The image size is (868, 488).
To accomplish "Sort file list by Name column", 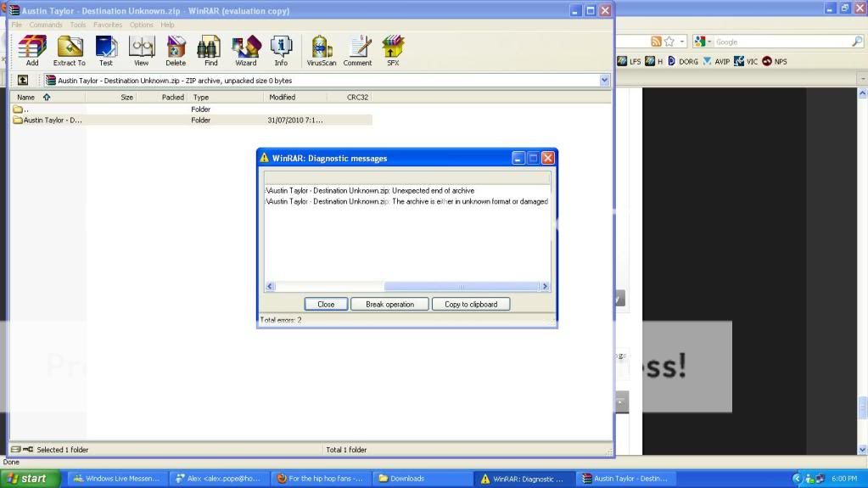I will coord(48,97).
